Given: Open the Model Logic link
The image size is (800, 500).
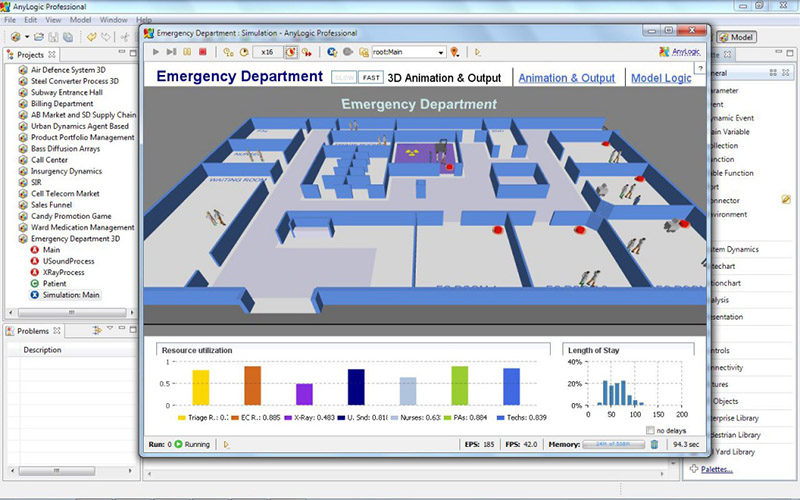Looking at the screenshot, I should coord(661,78).
